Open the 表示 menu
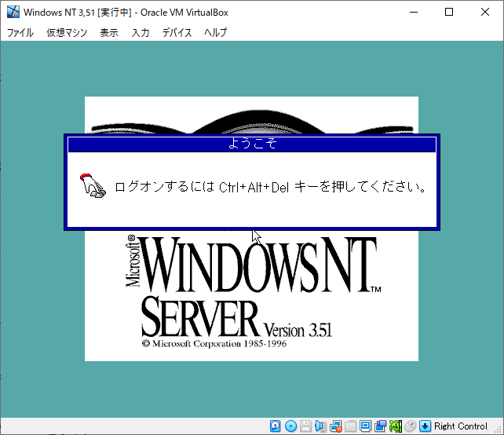 coord(109,32)
